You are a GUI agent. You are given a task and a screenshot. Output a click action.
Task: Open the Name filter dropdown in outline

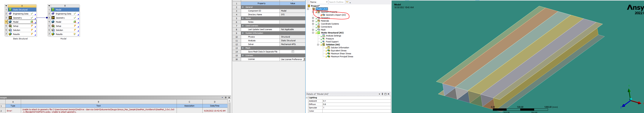326,2
